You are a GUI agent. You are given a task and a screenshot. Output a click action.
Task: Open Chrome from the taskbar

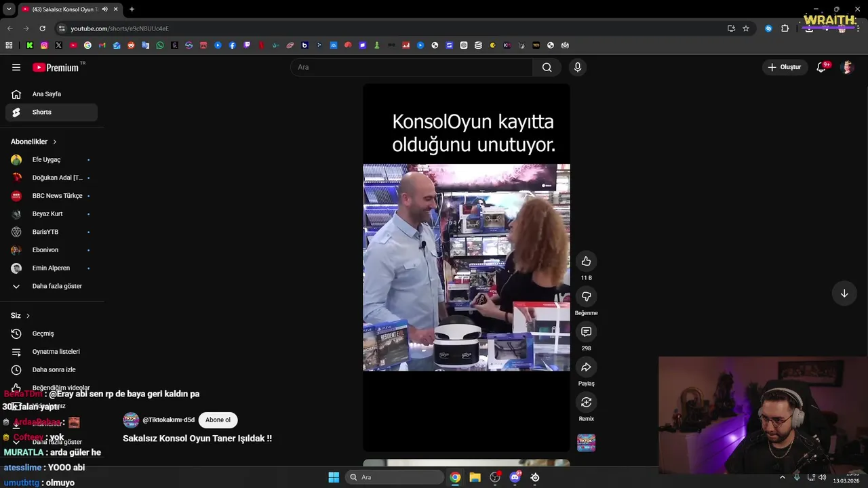pos(455,477)
